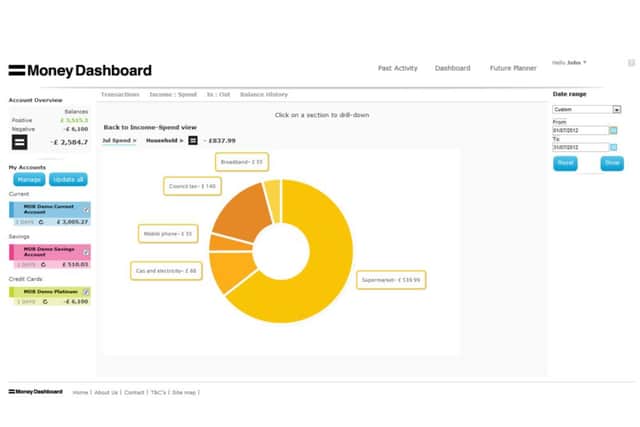Open the Future Planner section

point(513,68)
